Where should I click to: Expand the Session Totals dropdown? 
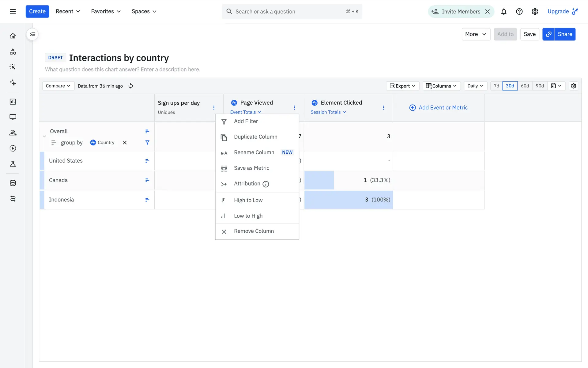click(x=328, y=112)
